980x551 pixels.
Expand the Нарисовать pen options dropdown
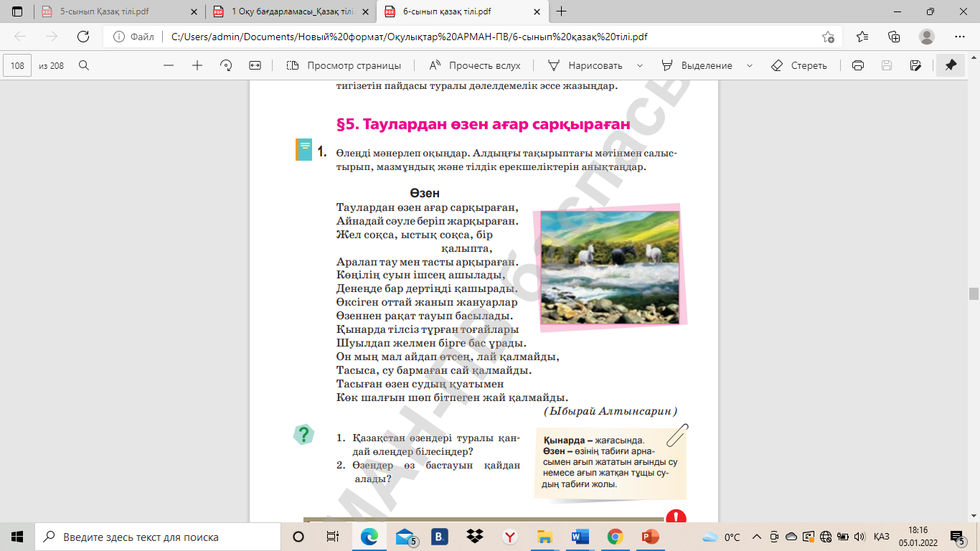(x=640, y=65)
